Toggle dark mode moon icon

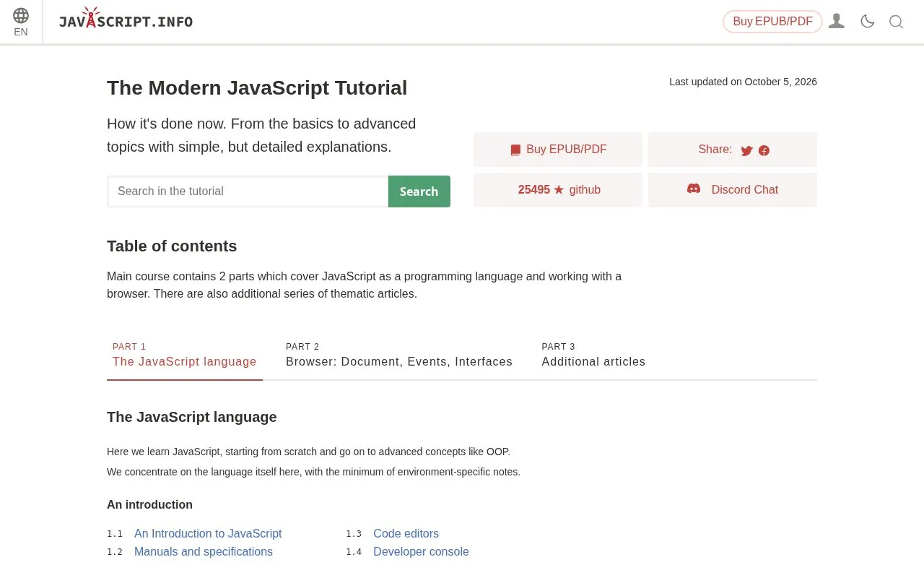[x=868, y=22]
